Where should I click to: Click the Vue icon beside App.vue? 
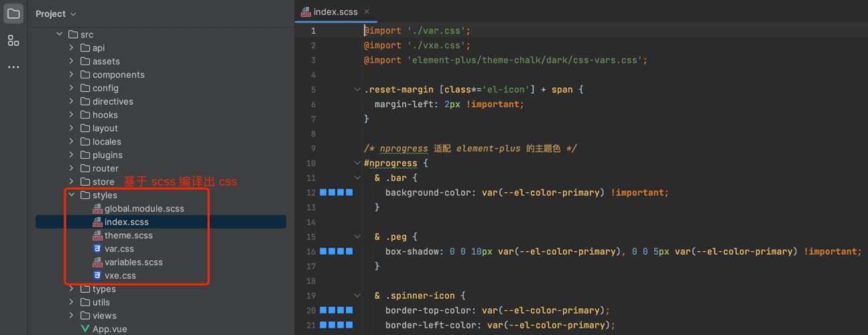[85, 329]
